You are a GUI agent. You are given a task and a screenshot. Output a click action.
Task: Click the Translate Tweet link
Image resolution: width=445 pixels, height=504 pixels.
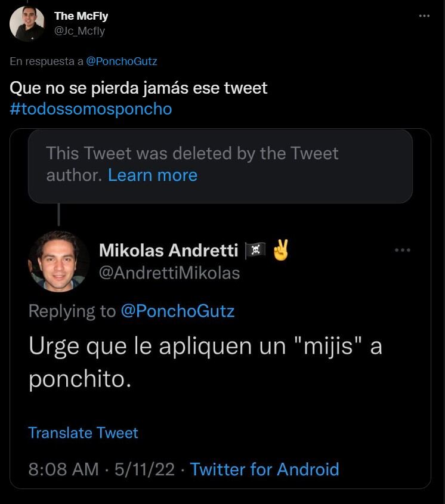coord(83,432)
